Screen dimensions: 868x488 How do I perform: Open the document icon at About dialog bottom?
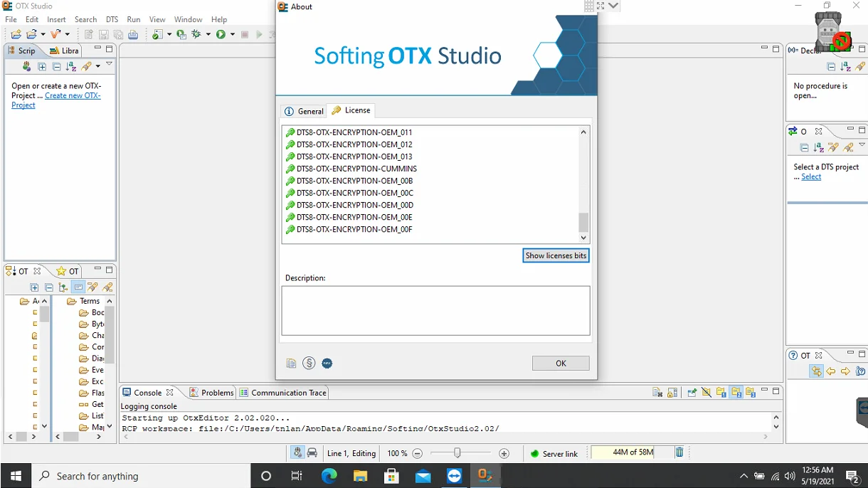click(291, 364)
